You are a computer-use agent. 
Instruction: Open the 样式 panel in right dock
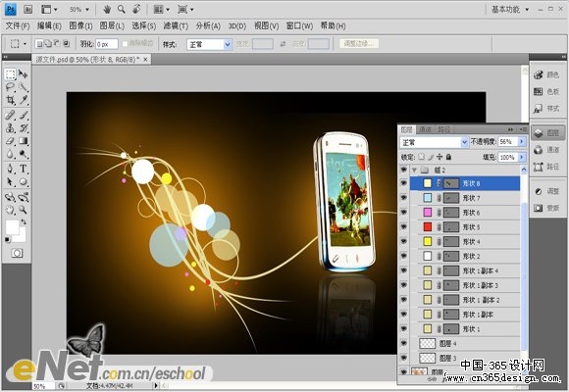point(546,108)
